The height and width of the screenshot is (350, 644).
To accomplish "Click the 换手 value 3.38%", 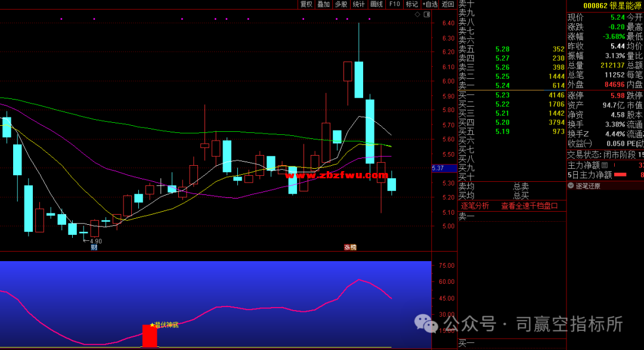I will click(615, 125).
